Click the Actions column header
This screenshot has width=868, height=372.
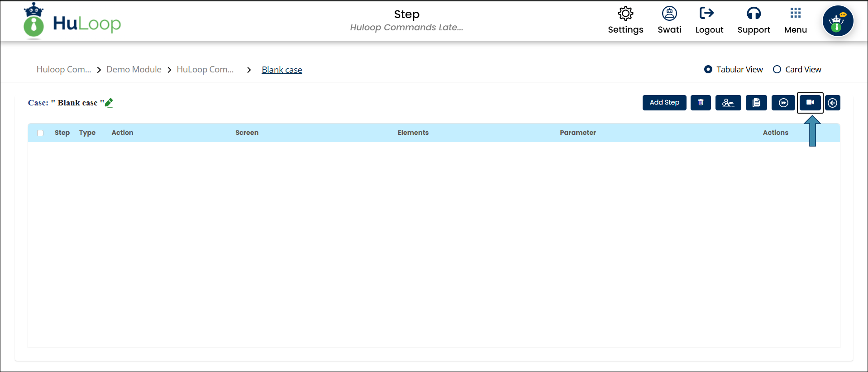pos(776,133)
